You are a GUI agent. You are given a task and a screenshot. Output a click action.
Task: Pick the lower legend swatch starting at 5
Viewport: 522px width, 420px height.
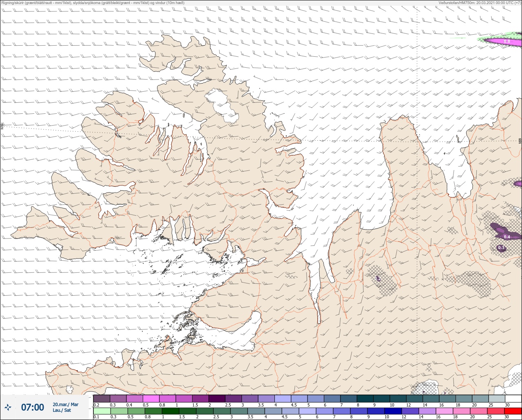pyautogui.click(x=307, y=411)
